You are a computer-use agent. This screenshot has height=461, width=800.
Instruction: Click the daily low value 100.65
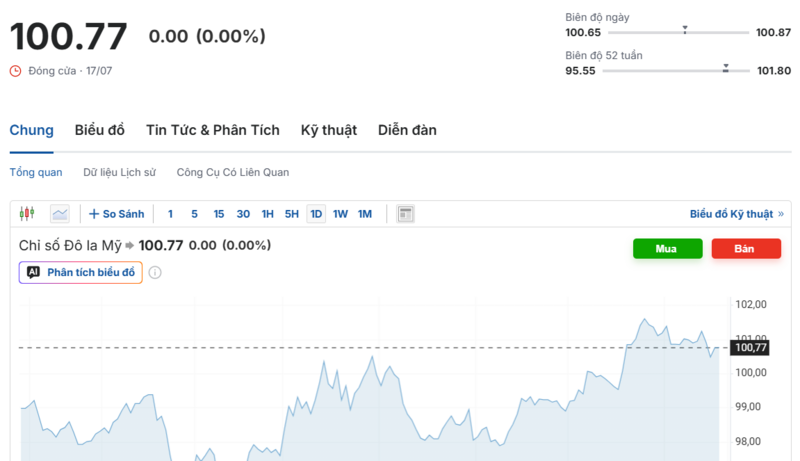click(x=583, y=33)
